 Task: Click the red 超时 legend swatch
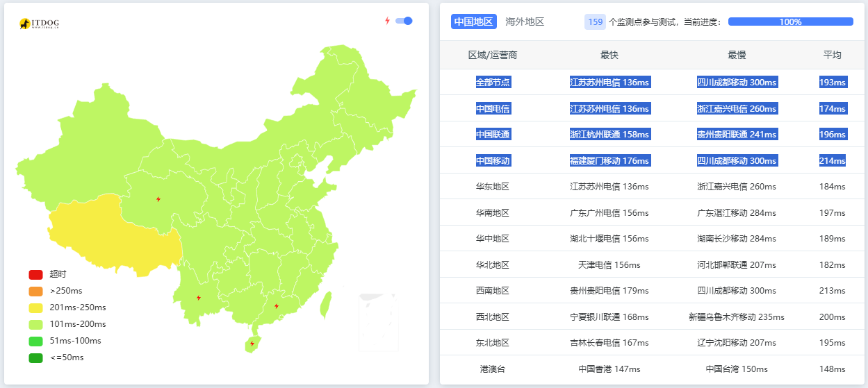tap(35, 274)
